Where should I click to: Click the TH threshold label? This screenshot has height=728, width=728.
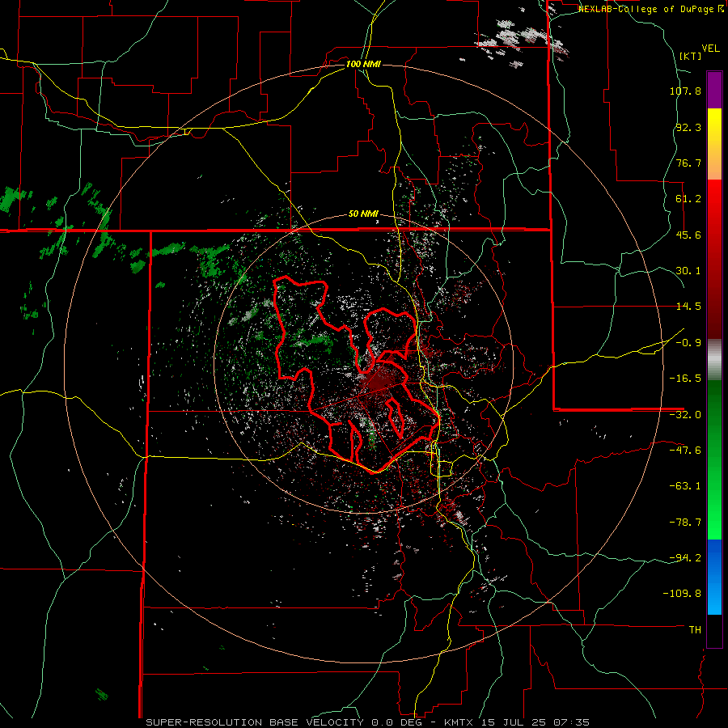[x=695, y=630]
